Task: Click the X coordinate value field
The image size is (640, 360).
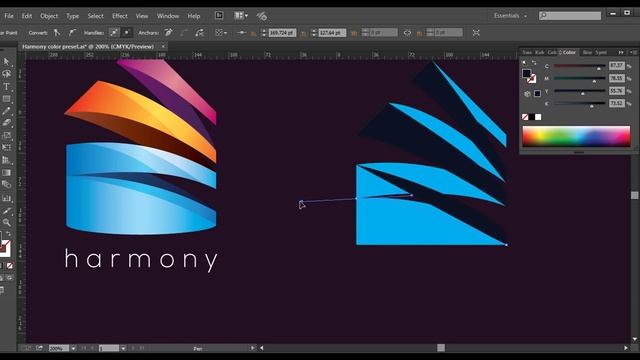Action: [x=282, y=33]
